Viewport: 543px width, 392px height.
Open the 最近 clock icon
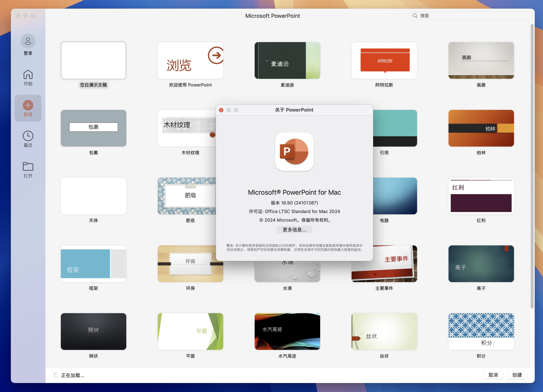tap(28, 136)
